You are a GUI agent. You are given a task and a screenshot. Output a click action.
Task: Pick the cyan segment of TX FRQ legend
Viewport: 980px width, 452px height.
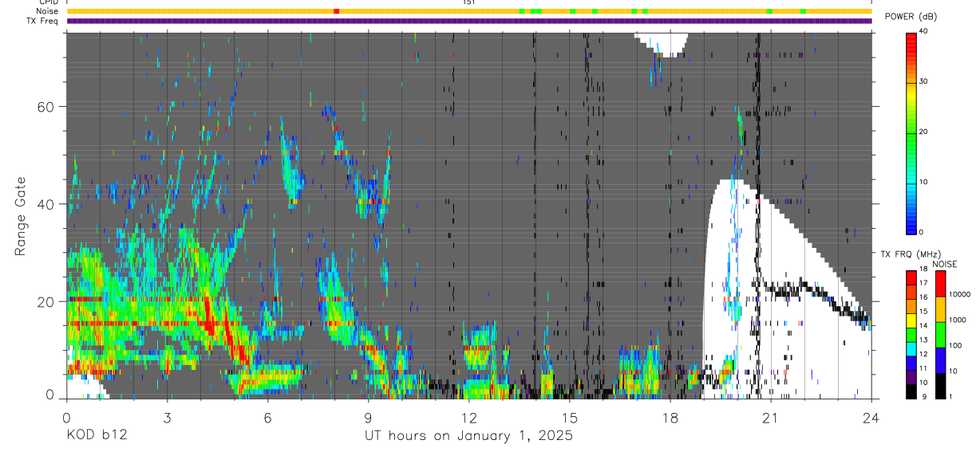tap(911, 349)
